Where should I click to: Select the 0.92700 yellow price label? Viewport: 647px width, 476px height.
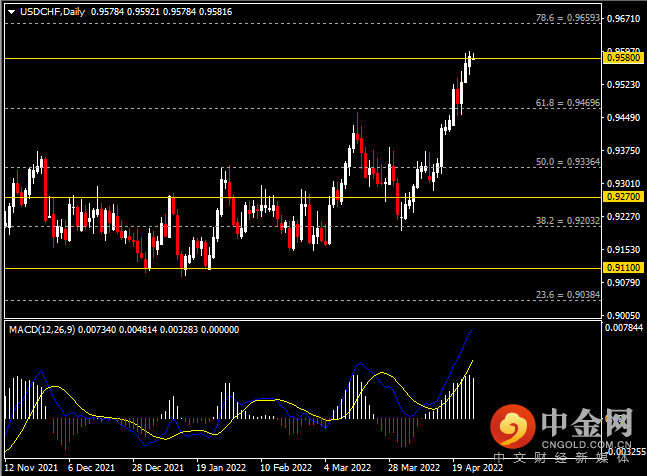click(623, 197)
